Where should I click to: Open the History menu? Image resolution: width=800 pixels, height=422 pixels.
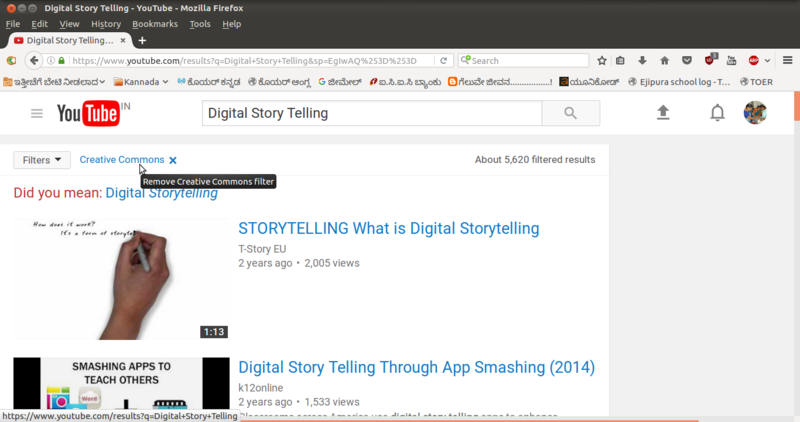click(106, 24)
